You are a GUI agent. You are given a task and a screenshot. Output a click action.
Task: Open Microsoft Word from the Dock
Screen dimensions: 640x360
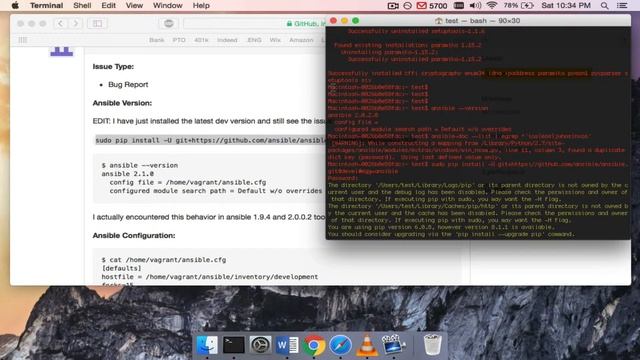click(287, 345)
